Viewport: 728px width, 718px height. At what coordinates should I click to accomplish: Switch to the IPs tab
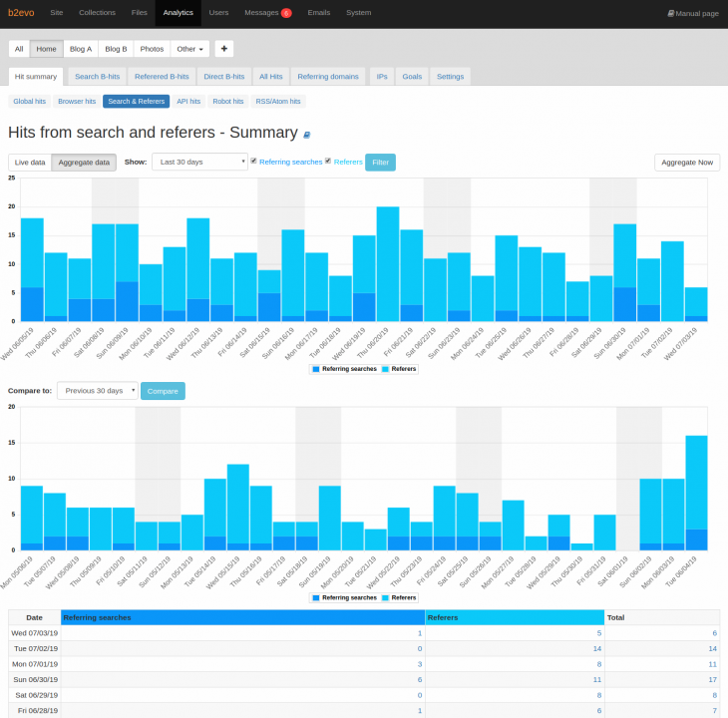(382, 77)
